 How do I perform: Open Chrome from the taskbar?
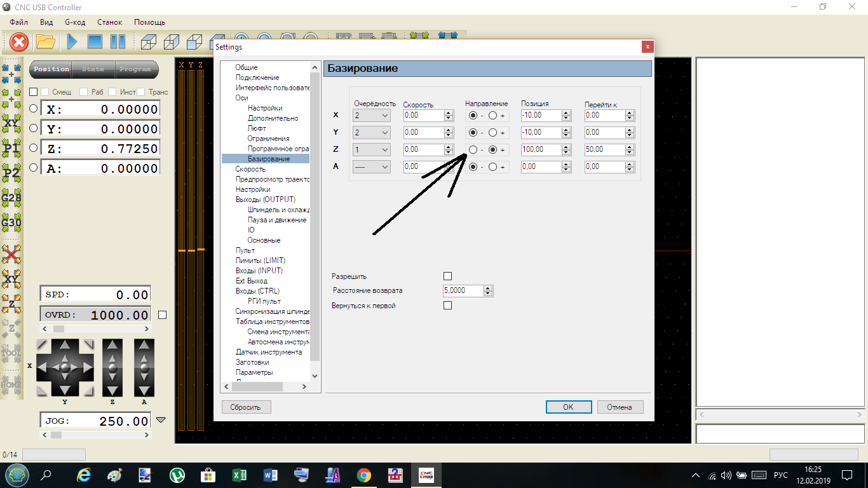pyautogui.click(x=363, y=475)
